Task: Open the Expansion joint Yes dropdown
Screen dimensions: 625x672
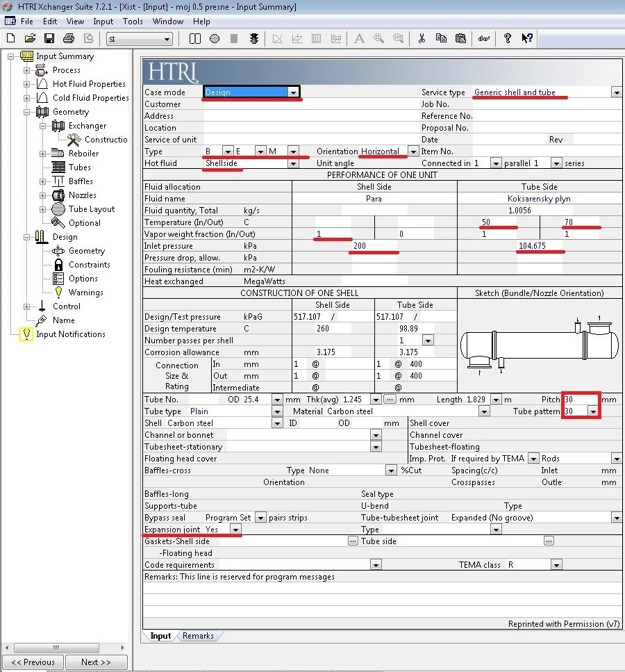Action: [235, 530]
